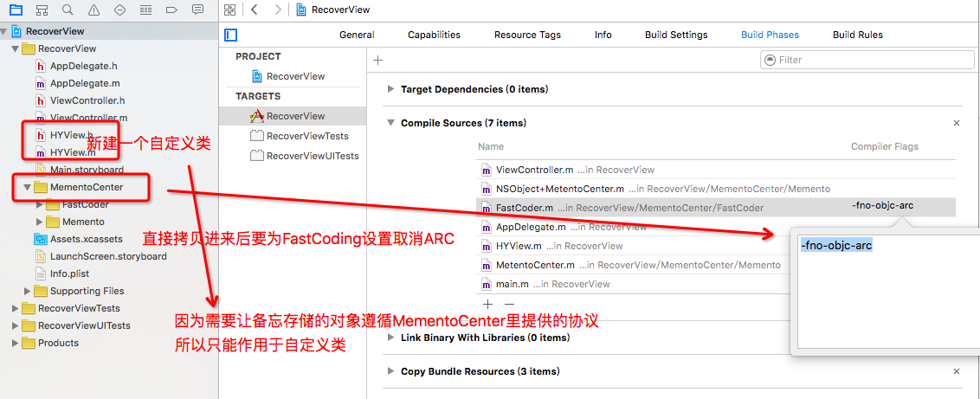Remove selected source file with minus button

pyautogui.click(x=509, y=304)
